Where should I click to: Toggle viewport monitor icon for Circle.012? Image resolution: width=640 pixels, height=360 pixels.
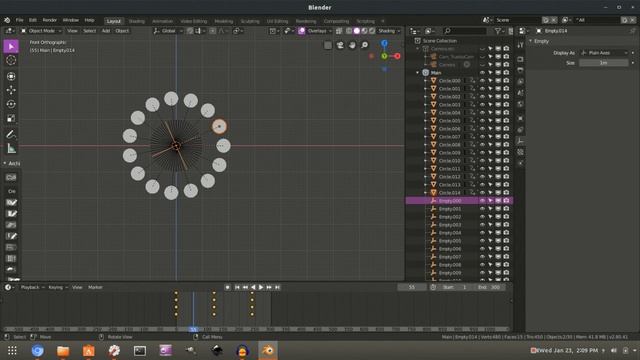point(498,177)
